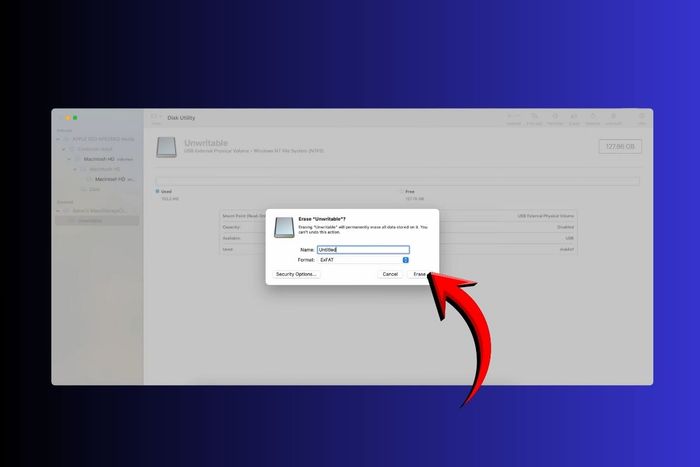
Task: Select the Data volume in sidebar
Action: coord(97,189)
